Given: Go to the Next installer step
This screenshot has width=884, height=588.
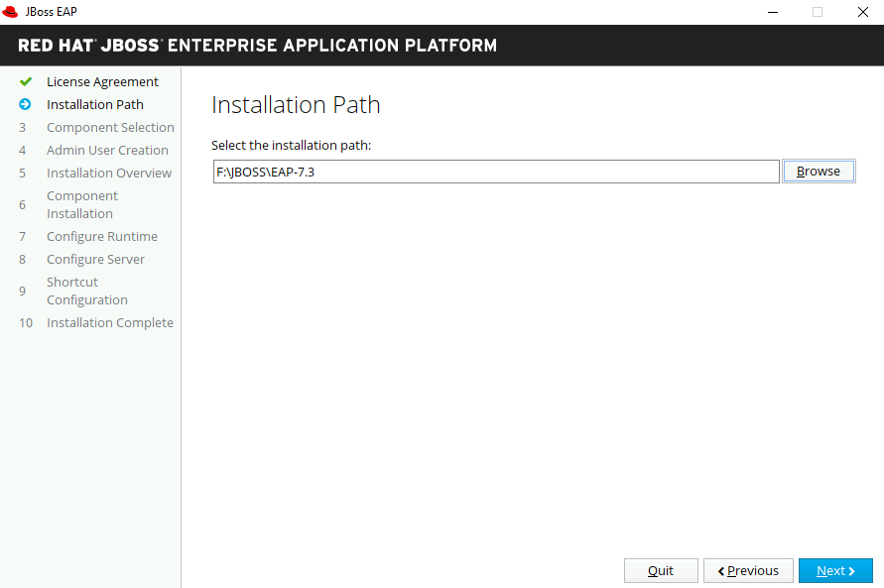Looking at the screenshot, I should coord(835,570).
